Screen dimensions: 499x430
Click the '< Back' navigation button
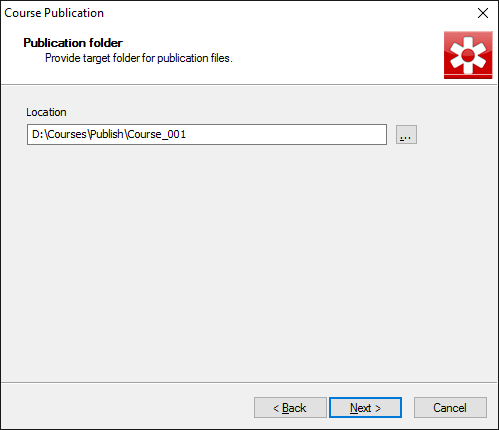click(290, 407)
